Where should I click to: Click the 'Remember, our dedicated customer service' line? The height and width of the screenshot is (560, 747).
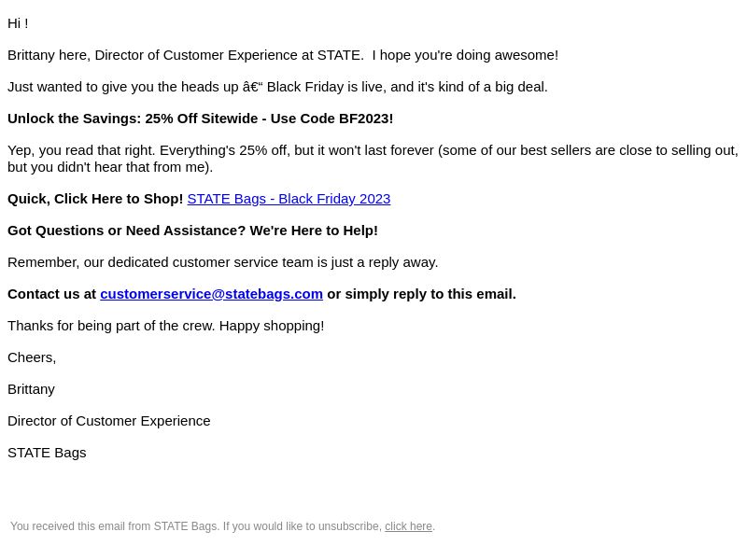pyautogui.click(x=223, y=262)
